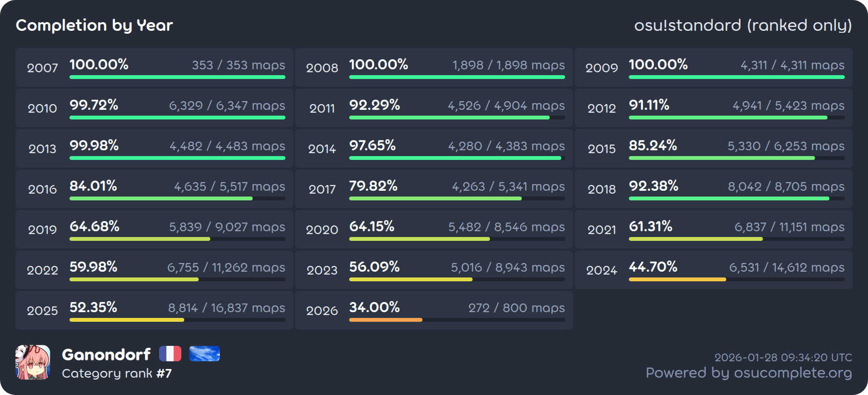Click the blue sky banner icon
This screenshot has width=868, height=395.
click(204, 354)
